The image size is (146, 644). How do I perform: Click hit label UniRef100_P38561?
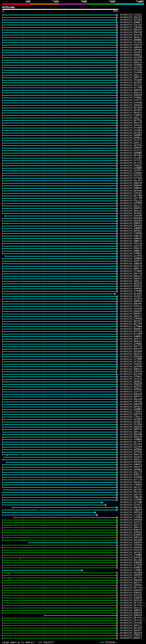131,115
